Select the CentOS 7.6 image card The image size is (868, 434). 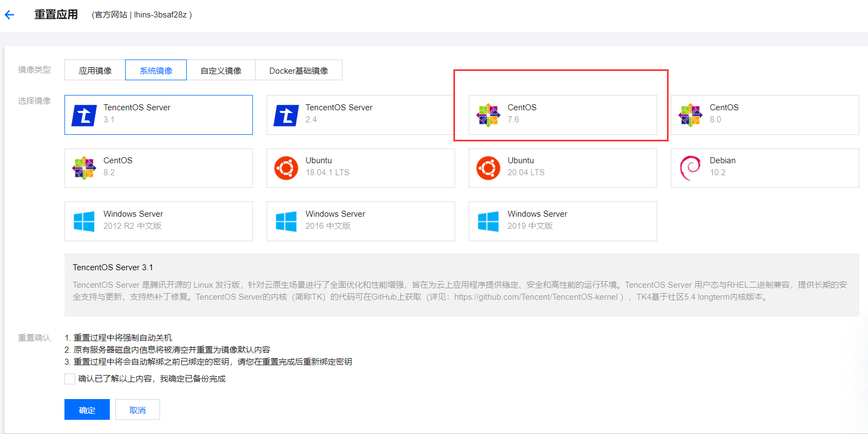pos(563,115)
